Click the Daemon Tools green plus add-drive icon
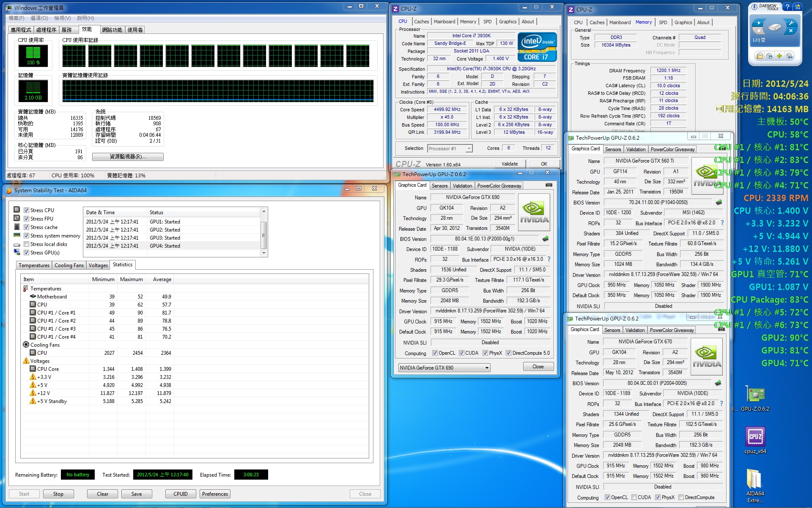Viewport: 812px width, 508px height. [779, 56]
